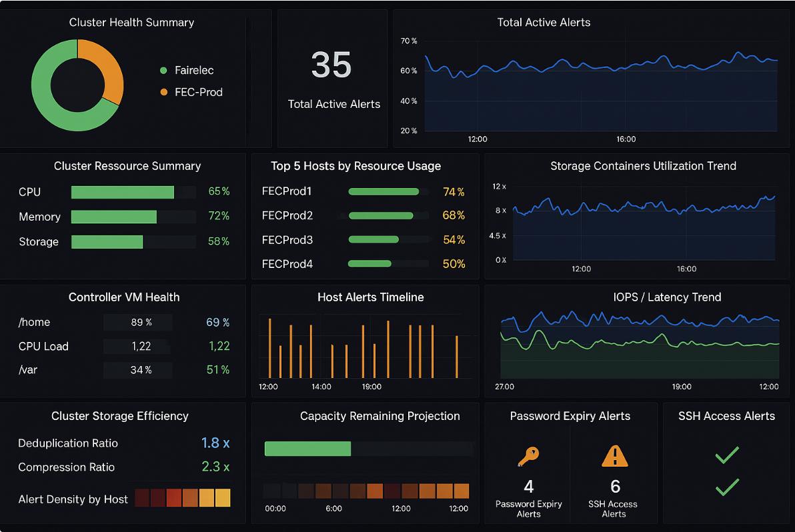Click the Capacity Remaining Projection title

click(x=380, y=416)
